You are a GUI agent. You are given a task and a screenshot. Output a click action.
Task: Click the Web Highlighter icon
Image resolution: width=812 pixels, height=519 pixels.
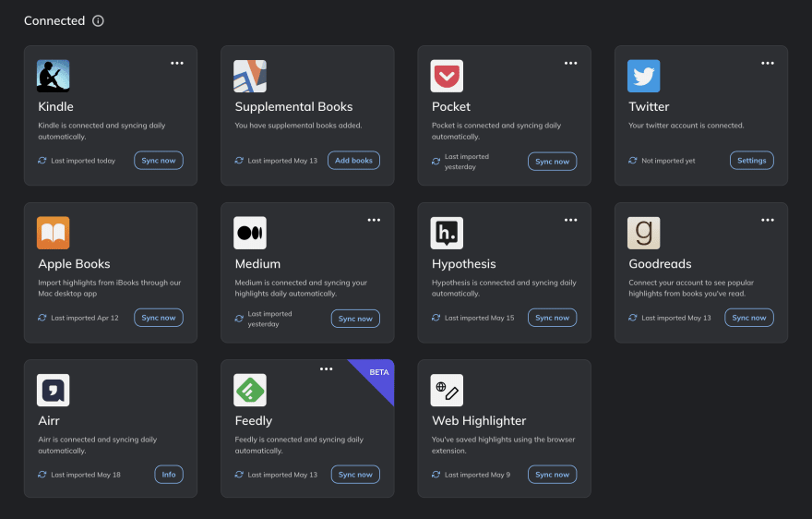pyautogui.click(x=447, y=390)
